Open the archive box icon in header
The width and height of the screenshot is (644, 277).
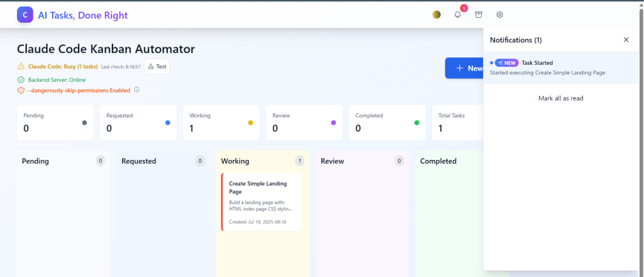479,15
